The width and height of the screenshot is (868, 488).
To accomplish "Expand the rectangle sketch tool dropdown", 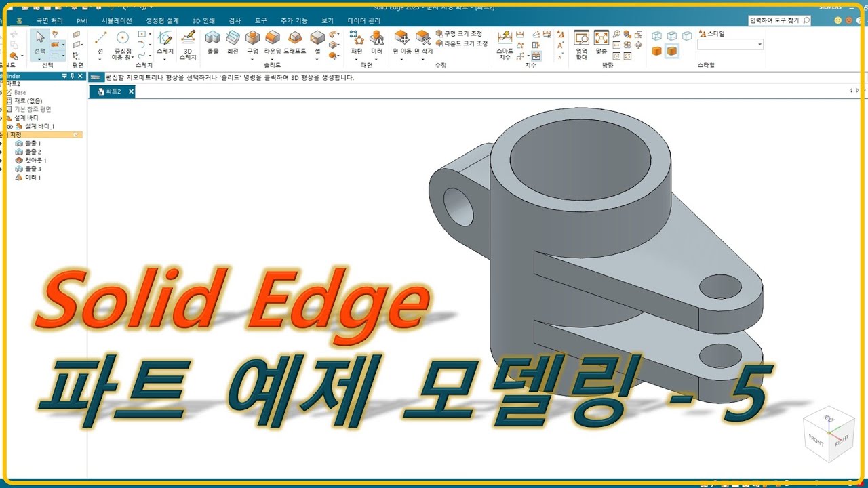I will coord(150,34).
